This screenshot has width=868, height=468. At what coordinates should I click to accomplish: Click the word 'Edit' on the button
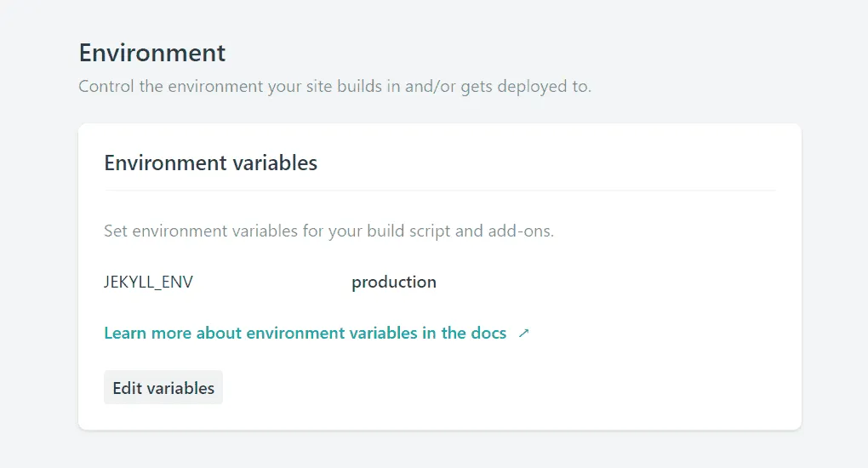tap(127, 388)
